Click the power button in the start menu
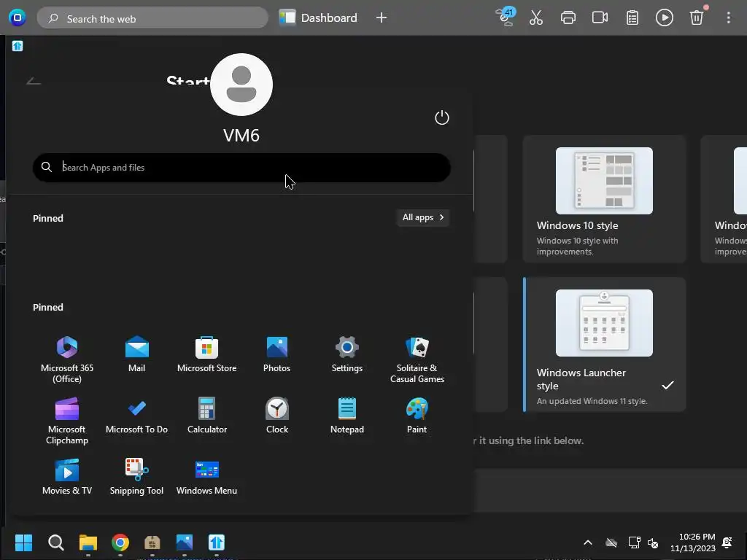The width and height of the screenshot is (747, 560). [441, 117]
